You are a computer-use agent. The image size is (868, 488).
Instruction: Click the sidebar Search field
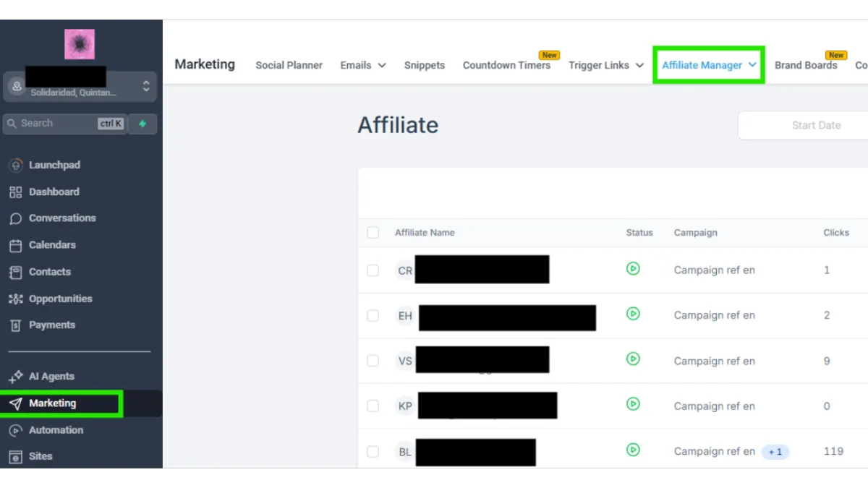pyautogui.click(x=65, y=124)
